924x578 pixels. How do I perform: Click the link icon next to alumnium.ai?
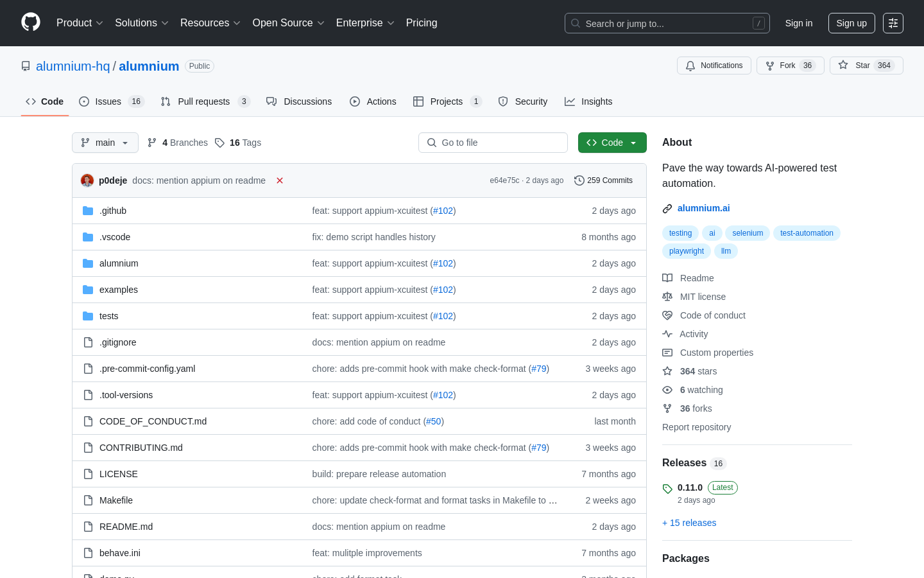coord(667,208)
